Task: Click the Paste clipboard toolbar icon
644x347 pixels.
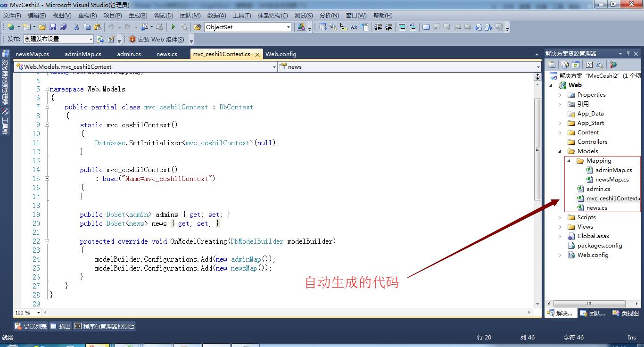Action: point(98,27)
